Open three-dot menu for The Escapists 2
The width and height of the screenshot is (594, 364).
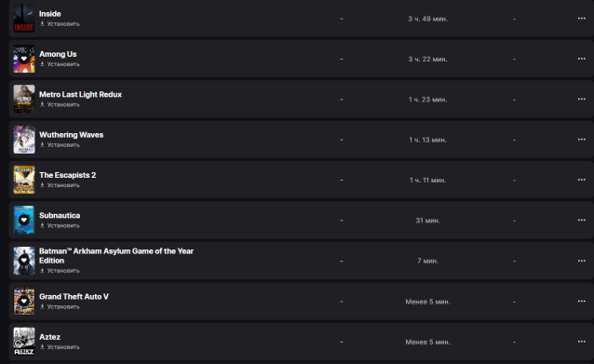click(582, 180)
